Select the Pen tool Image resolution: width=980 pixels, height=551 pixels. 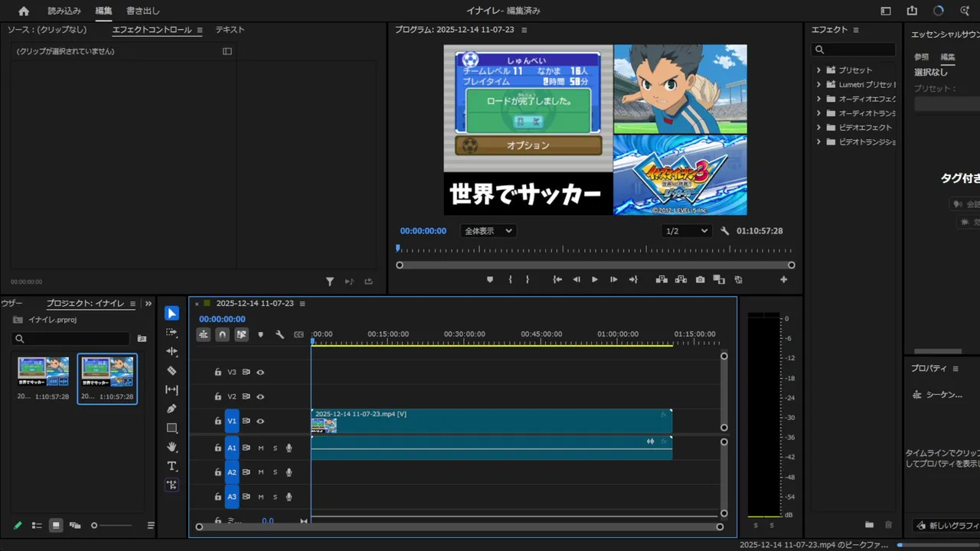tap(171, 409)
